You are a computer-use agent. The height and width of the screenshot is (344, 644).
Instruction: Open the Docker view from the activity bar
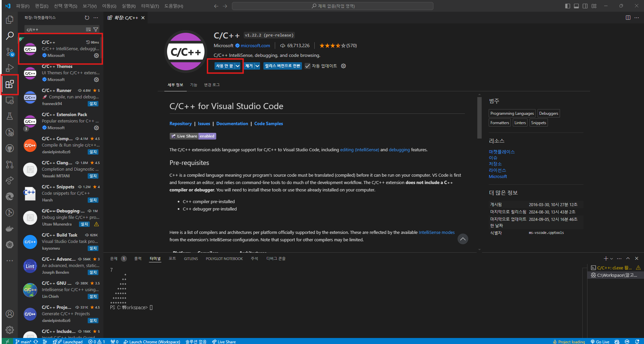tap(10, 229)
